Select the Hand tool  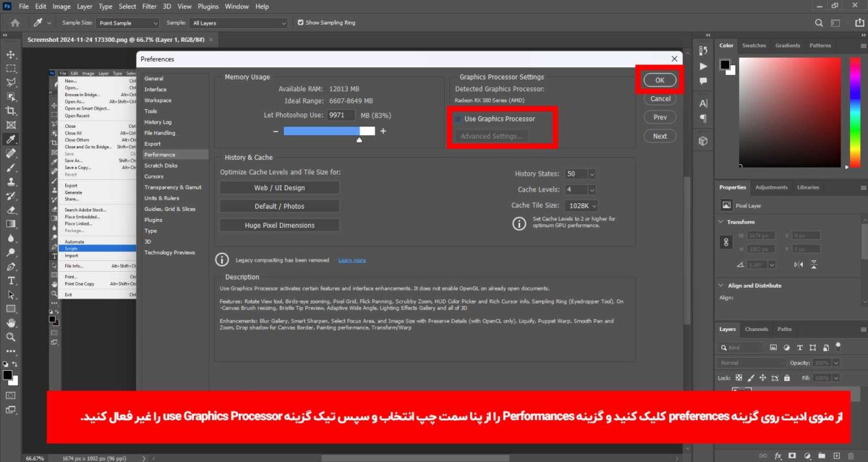(x=11, y=322)
